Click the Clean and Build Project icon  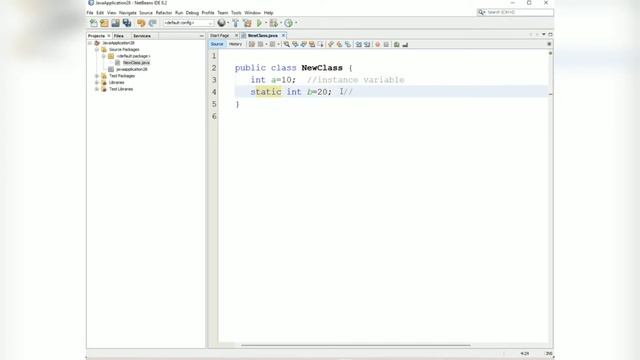point(247,23)
